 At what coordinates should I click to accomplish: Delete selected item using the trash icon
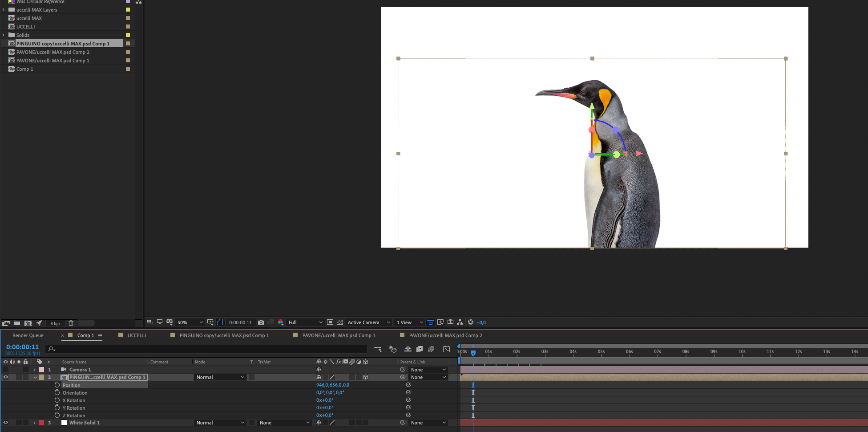(71, 323)
